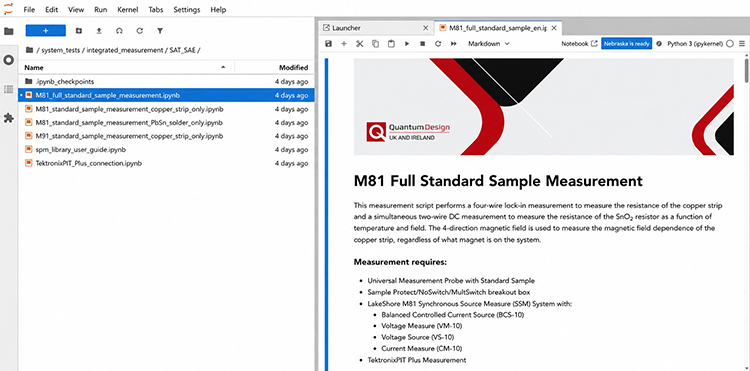The image size is (750, 371).
Task: Open the File menu
Action: [x=29, y=10]
